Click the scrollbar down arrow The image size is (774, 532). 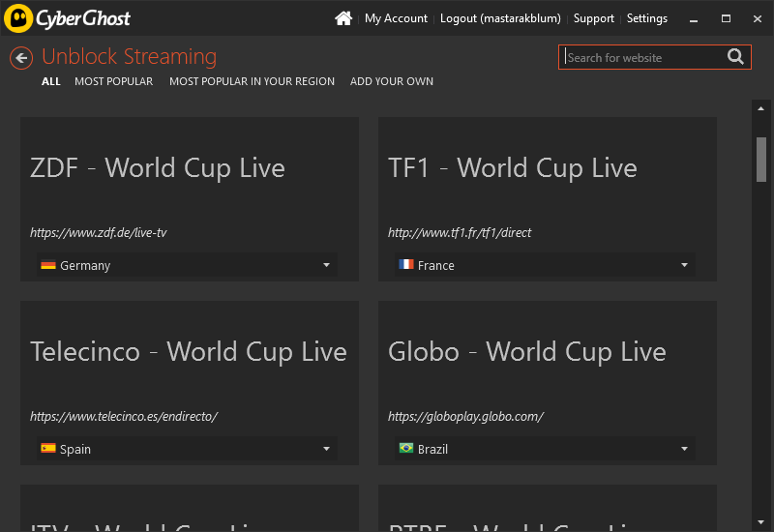pos(760,522)
